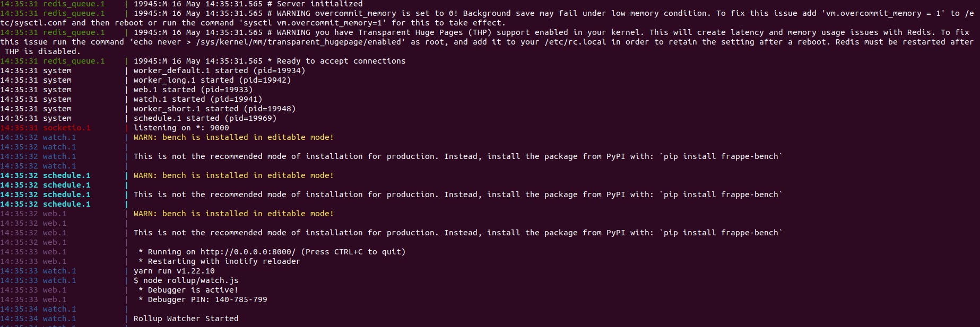The image size is (980, 327).
Task: Click 'worker_default.1 started (pid=19934)' line
Action: click(219, 70)
